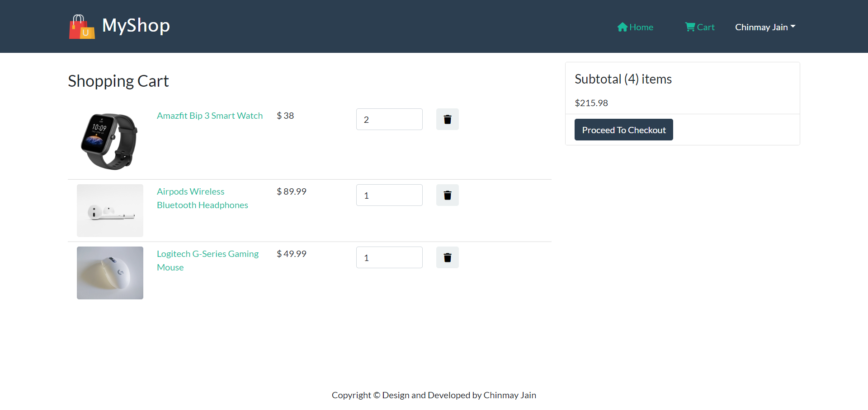Click the Proceed To Checkout button
This screenshot has height=410, width=868.
[x=623, y=130]
